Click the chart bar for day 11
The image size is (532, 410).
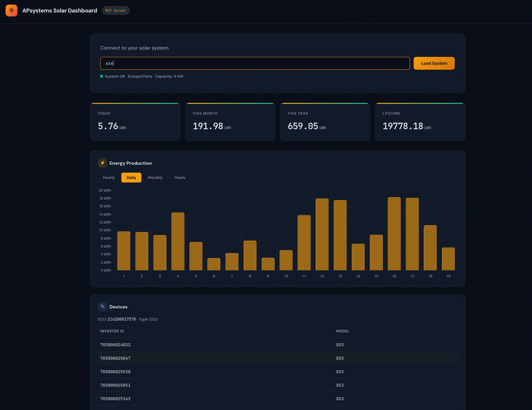pyautogui.click(x=304, y=243)
